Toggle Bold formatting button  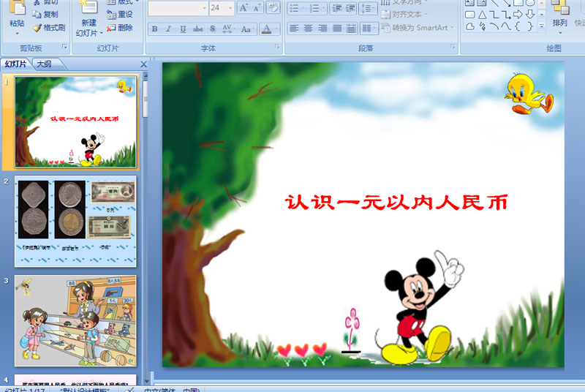click(x=154, y=29)
